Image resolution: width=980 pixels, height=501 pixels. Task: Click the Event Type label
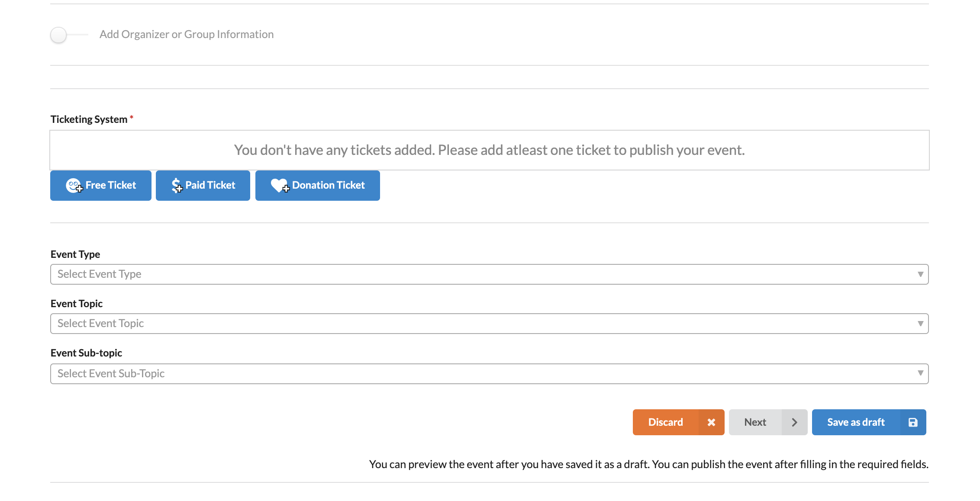[75, 254]
